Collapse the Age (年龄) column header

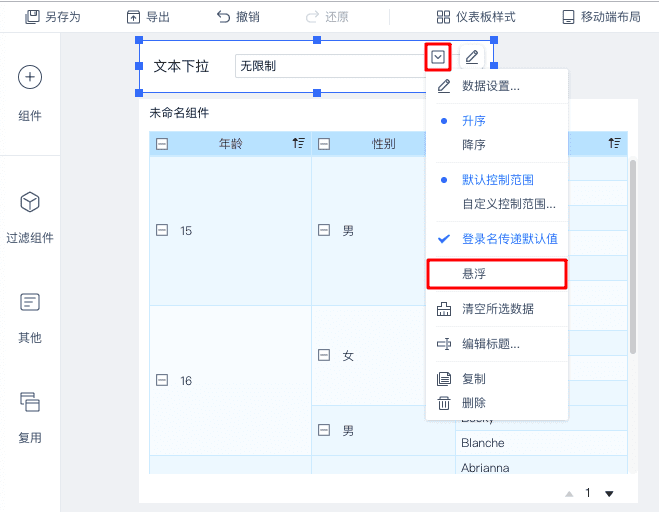coord(162,144)
